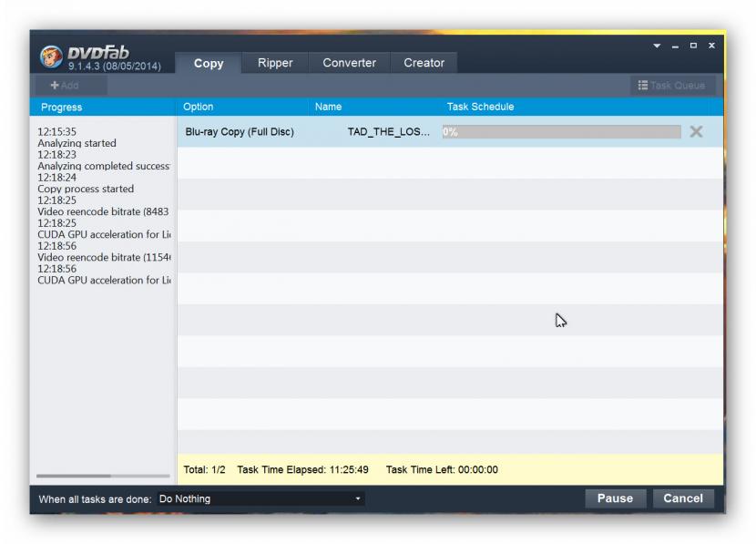Open the Creator tab
Viewport: 756px width, 544px height.
pyautogui.click(x=424, y=63)
